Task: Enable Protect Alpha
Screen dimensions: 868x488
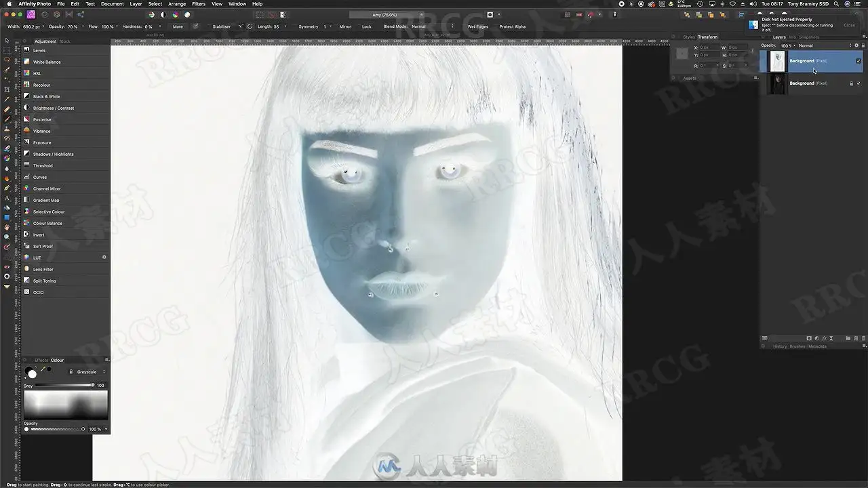Action: tap(513, 26)
